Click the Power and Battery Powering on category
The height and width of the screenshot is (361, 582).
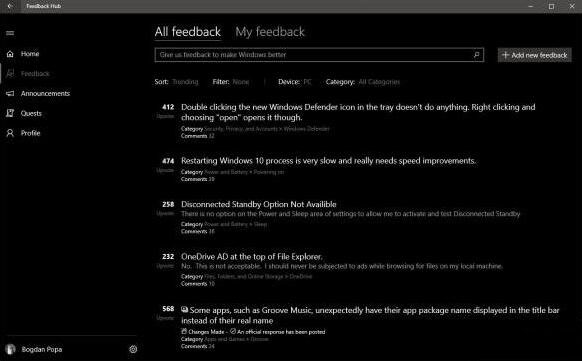(244, 172)
